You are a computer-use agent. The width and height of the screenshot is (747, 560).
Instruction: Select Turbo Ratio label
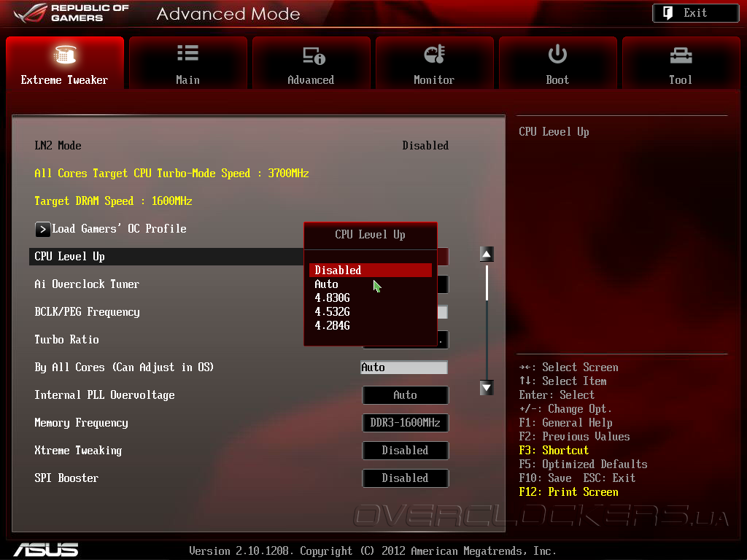point(66,340)
